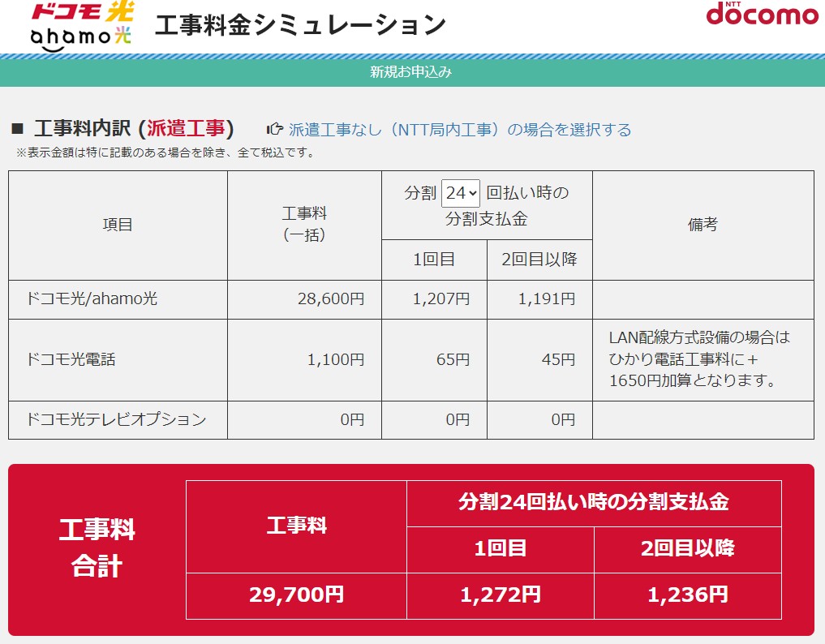The height and width of the screenshot is (644, 825).
Task: Click the 1回目 header in the red total table
Action: tap(501, 548)
